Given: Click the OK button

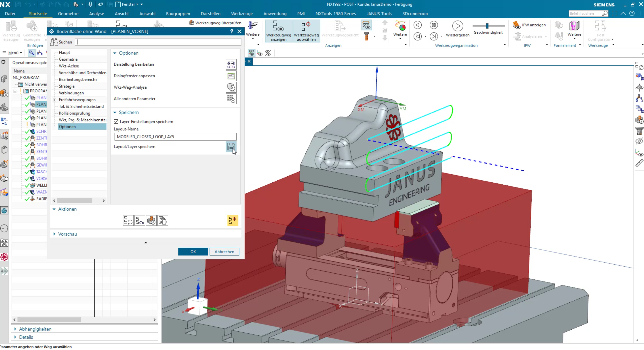Looking at the screenshot, I should 193,252.
